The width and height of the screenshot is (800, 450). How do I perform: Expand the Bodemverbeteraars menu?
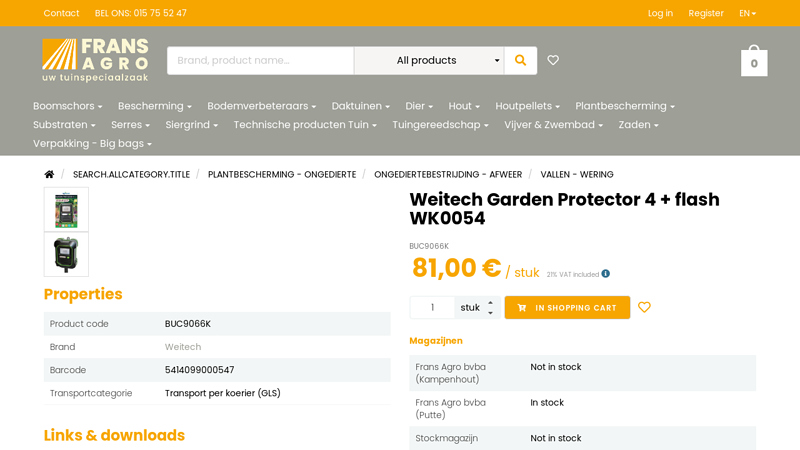tap(261, 106)
